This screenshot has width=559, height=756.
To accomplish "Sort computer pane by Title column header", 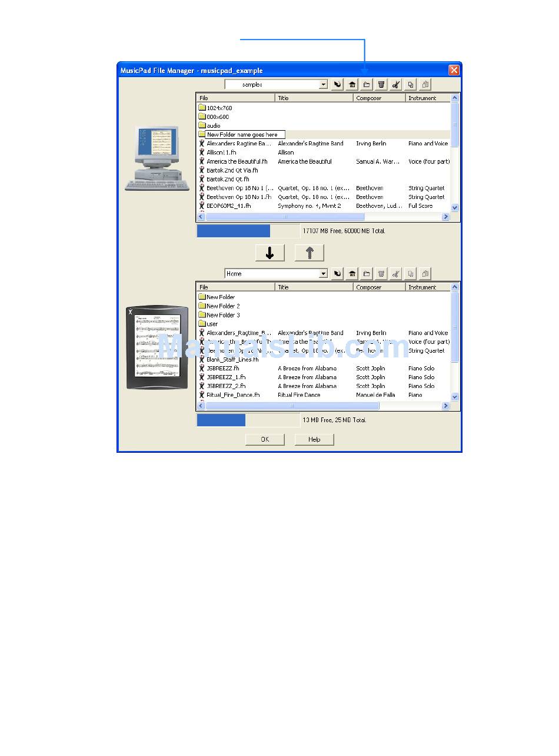I will (x=315, y=98).
